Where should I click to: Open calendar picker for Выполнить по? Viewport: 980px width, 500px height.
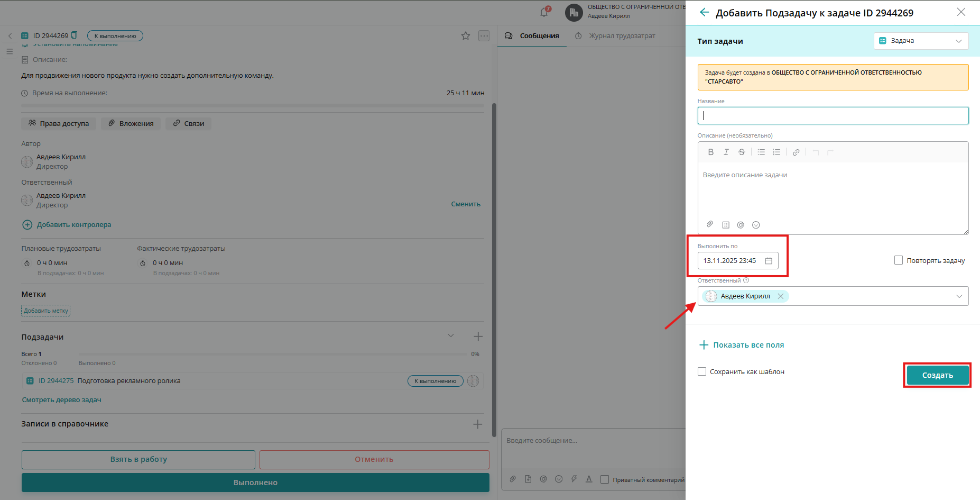click(769, 261)
